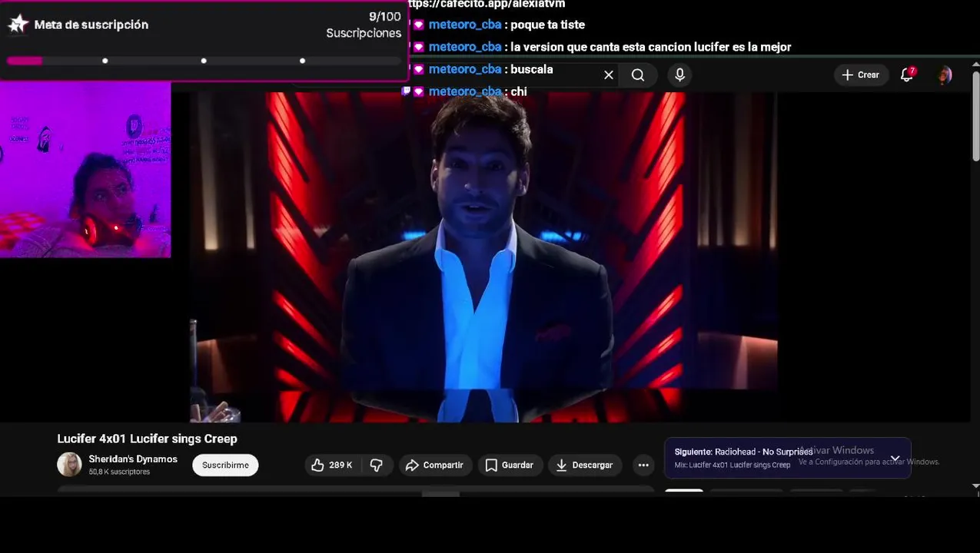Open Sheridan's Dynamos channel name link
Screen dimensions: 980x553
(133, 459)
